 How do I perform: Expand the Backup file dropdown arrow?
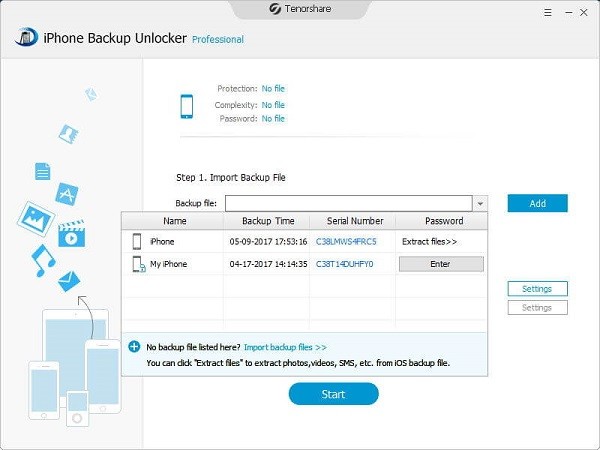480,204
